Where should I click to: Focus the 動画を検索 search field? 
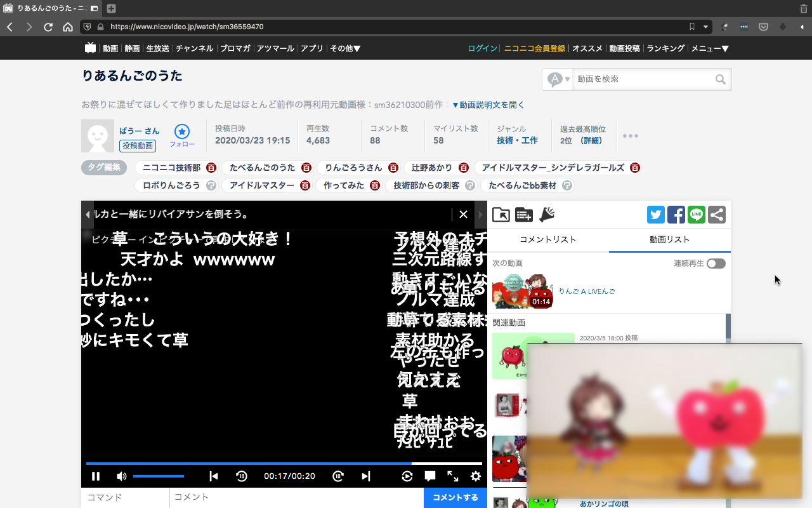tap(643, 79)
